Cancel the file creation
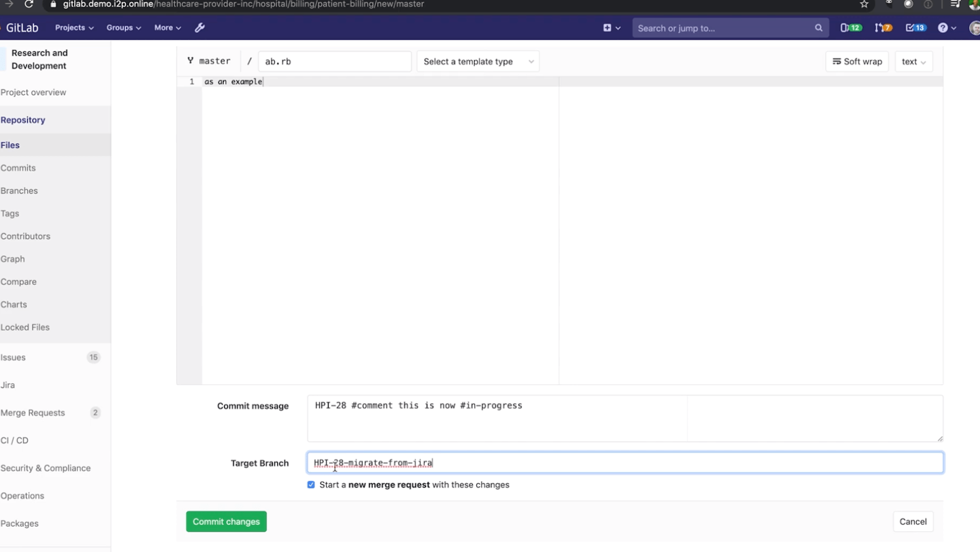 (913, 521)
